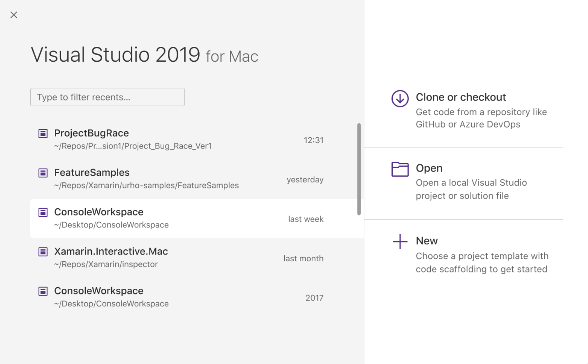
Task: Click path ~/Repos/Xamarin/inspector
Action: 106,265
